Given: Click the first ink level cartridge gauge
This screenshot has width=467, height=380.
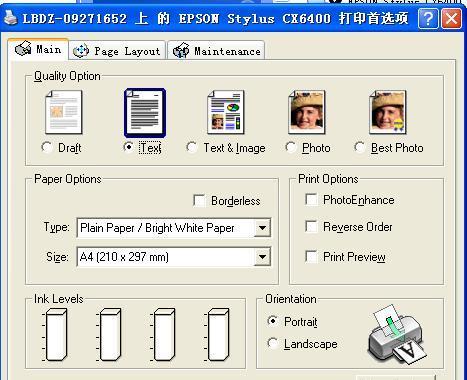Looking at the screenshot, I should coord(55,334).
